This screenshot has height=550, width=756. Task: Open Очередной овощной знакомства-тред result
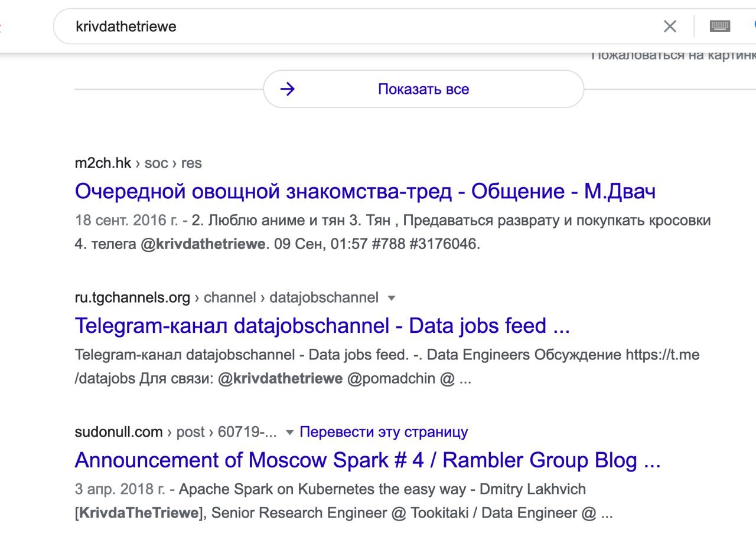tap(365, 191)
